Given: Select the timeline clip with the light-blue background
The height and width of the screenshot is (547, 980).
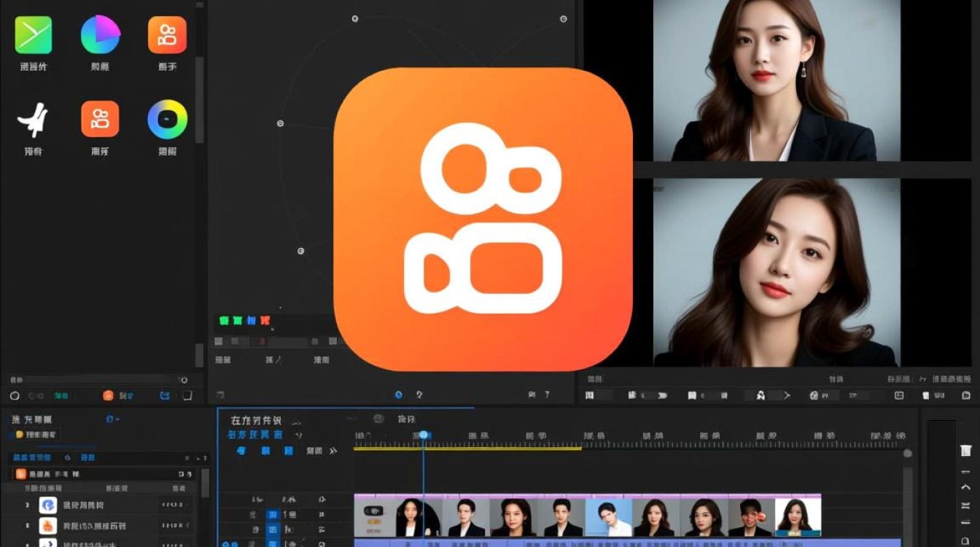Looking at the screenshot, I should (609, 517).
